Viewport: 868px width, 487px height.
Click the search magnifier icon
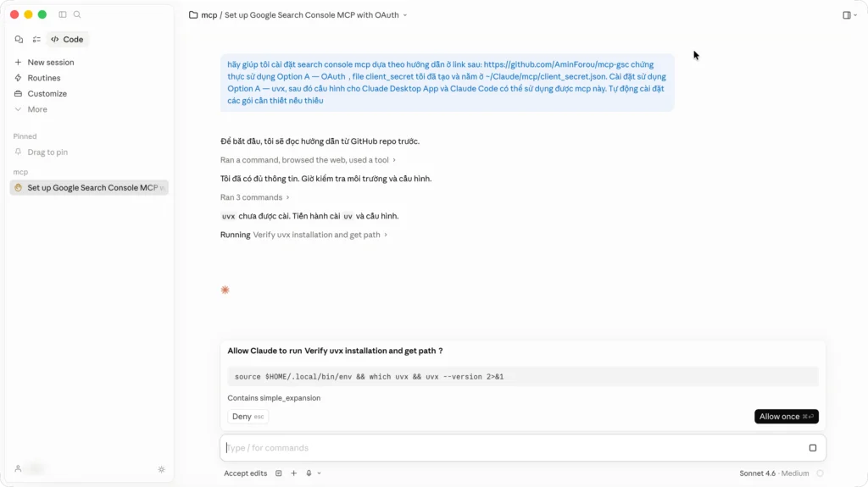tap(77, 14)
